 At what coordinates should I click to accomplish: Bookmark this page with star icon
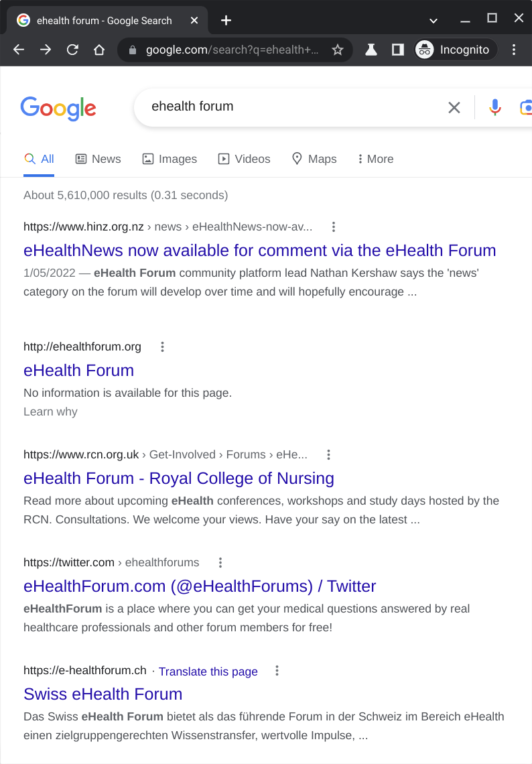(338, 50)
